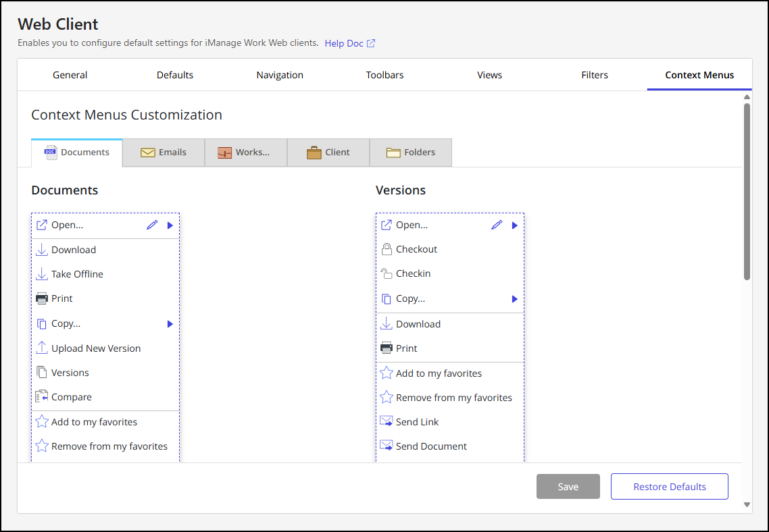Open the Filters tab

pyautogui.click(x=594, y=75)
